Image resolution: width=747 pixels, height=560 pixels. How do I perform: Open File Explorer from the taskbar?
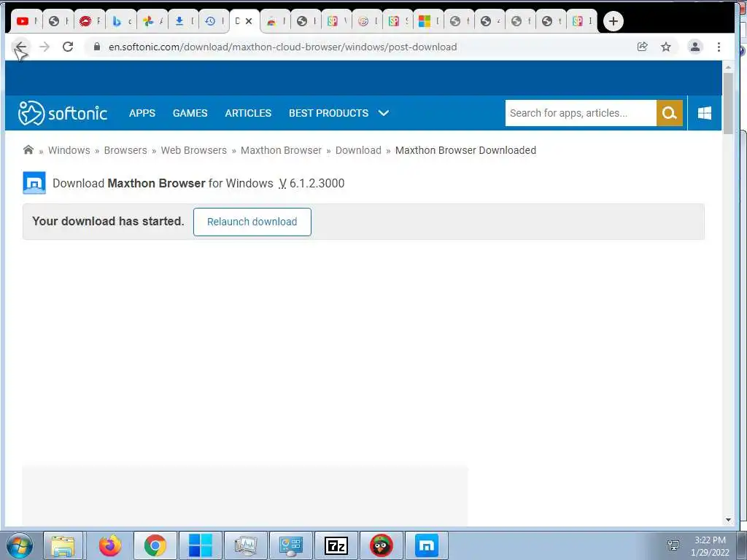pyautogui.click(x=63, y=545)
